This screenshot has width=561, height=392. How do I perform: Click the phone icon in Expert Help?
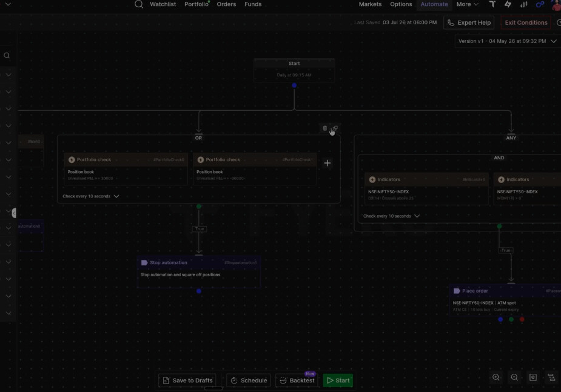pos(451,22)
